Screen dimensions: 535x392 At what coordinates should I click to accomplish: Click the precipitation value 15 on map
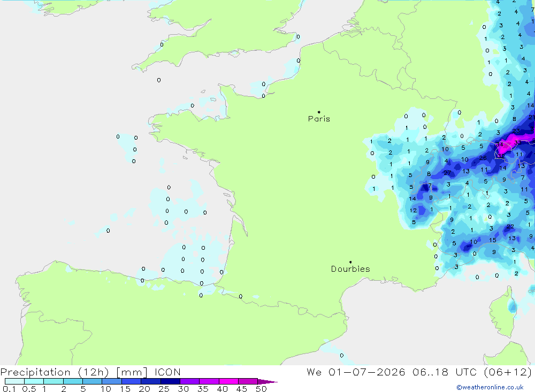[x=492, y=240]
